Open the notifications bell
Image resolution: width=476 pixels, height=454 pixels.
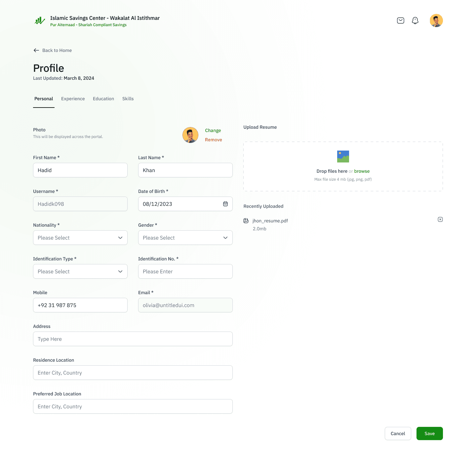tap(415, 21)
